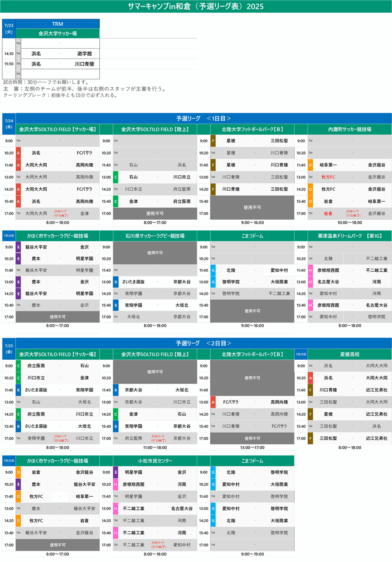Select 遊学館 in the 14:30 TRM match

(x=85, y=54)
